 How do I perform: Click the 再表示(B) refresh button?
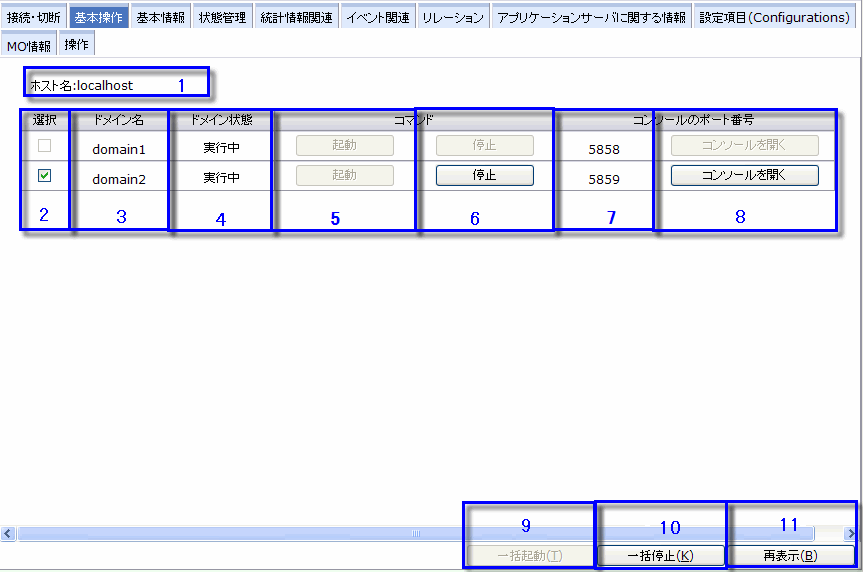pyautogui.click(x=790, y=556)
